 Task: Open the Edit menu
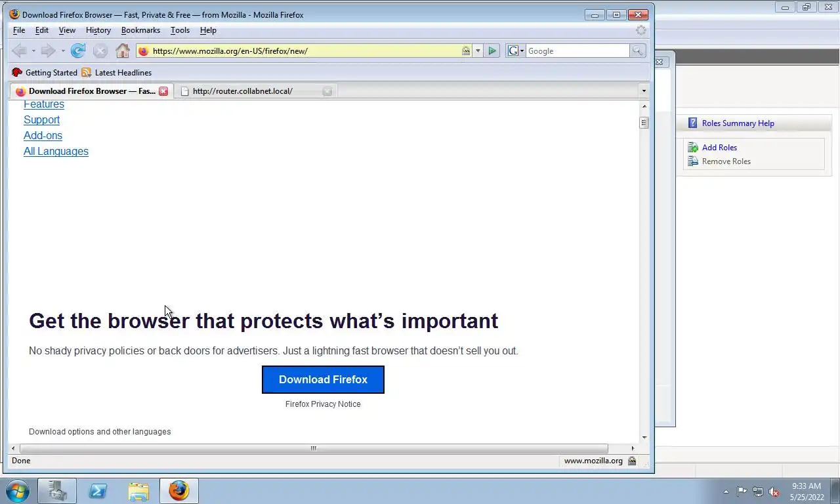(x=42, y=30)
